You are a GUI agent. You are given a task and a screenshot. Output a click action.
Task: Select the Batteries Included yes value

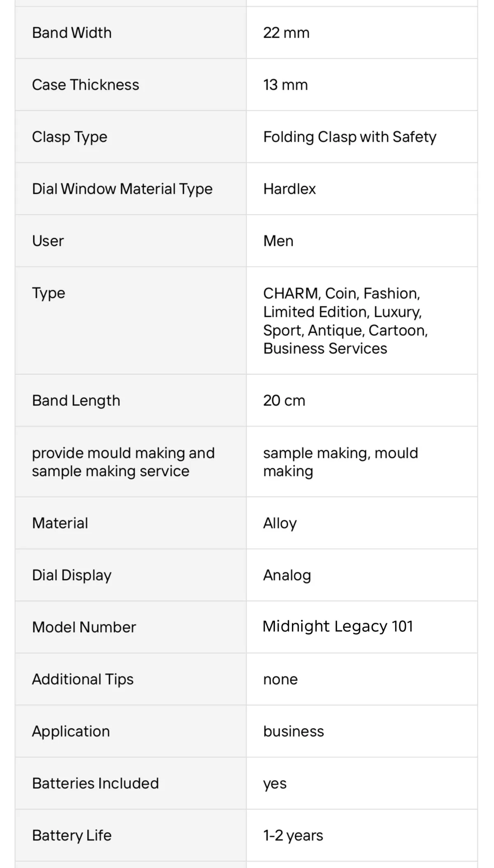(x=275, y=784)
